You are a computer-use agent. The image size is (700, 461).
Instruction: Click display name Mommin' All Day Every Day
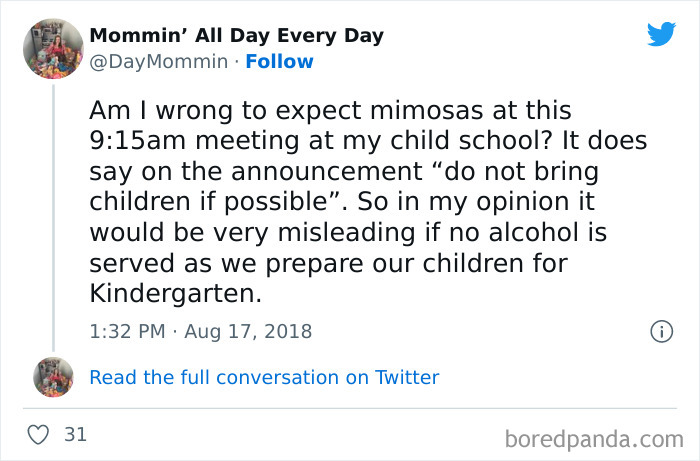pos(236,36)
